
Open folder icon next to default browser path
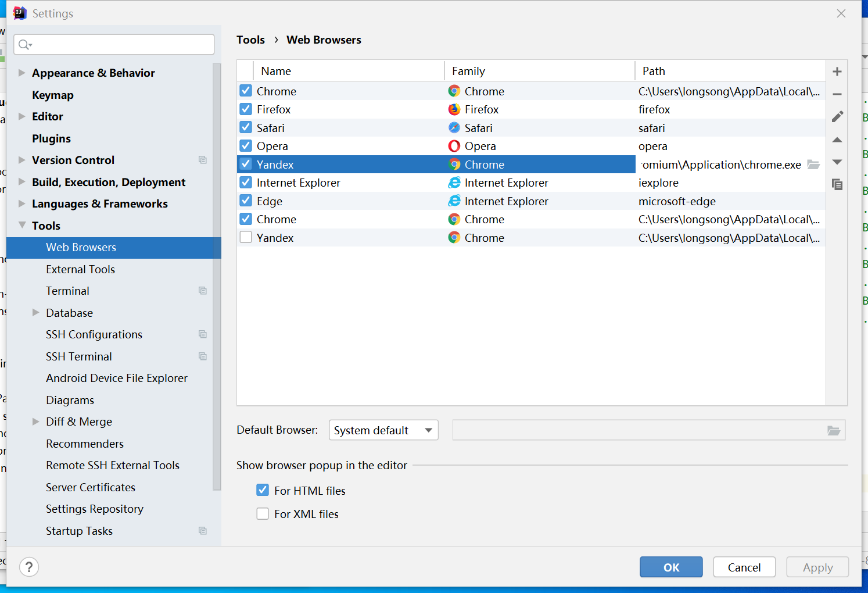click(x=834, y=430)
